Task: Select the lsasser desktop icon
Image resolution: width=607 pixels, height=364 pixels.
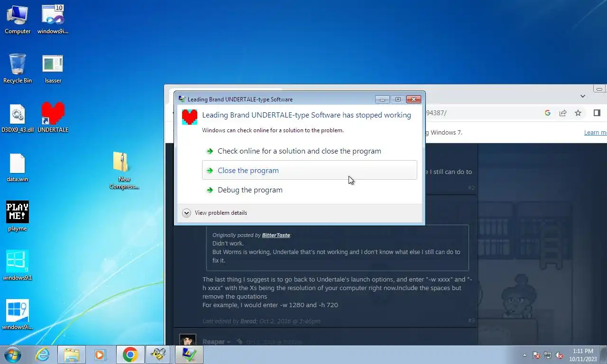Action: click(53, 69)
